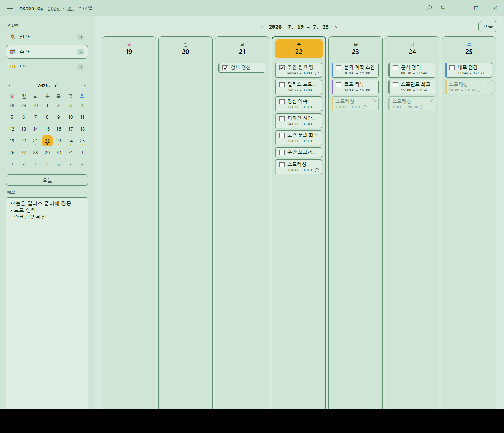Switch to 보드 view

coord(47,67)
